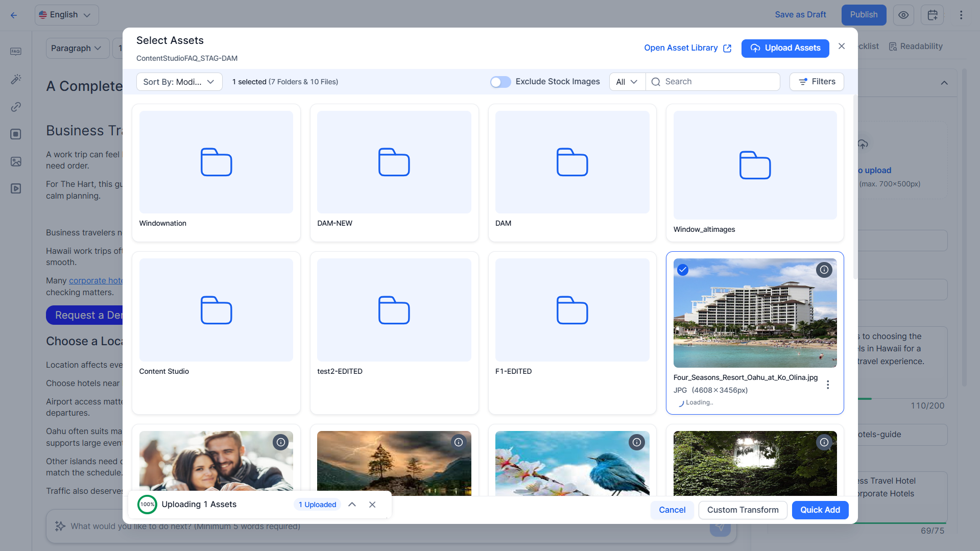
Task: Open the image sidebar tool
Action: [x=16, y=161]
